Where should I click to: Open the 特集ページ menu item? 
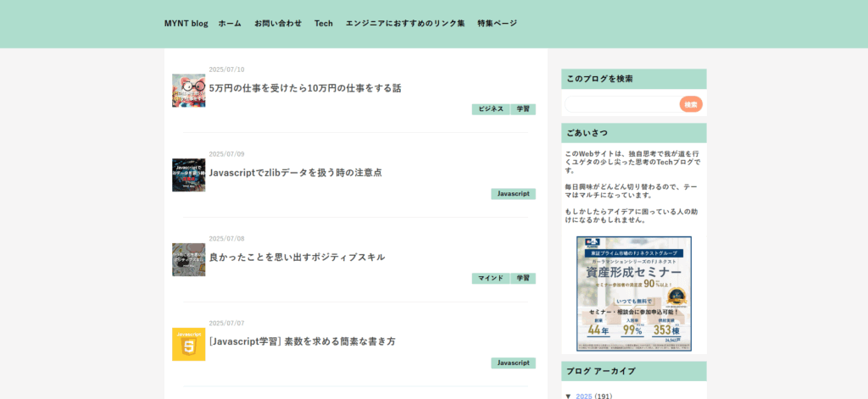[497, 24]
